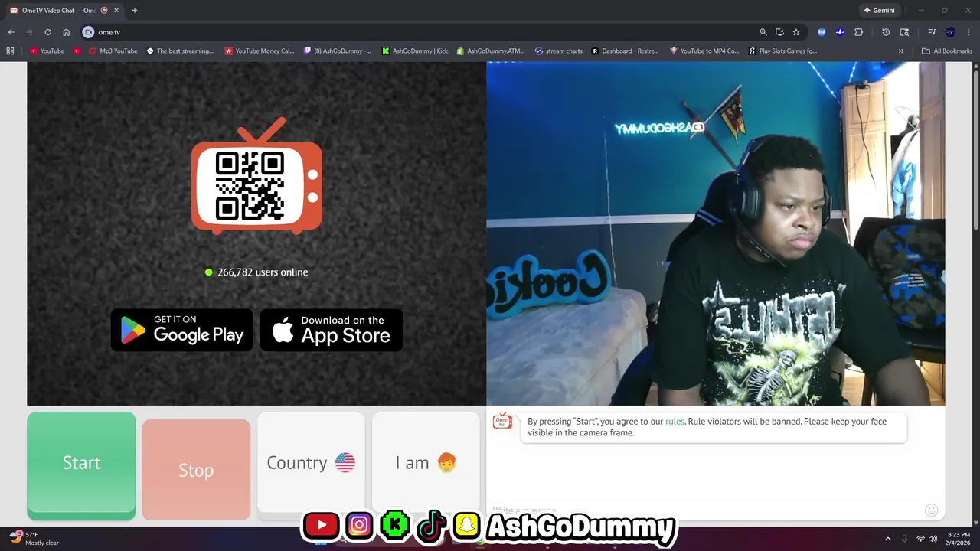980x551 pixels.
Task: Open the 'I am' gender selector
Action: [x=426, y=462]
